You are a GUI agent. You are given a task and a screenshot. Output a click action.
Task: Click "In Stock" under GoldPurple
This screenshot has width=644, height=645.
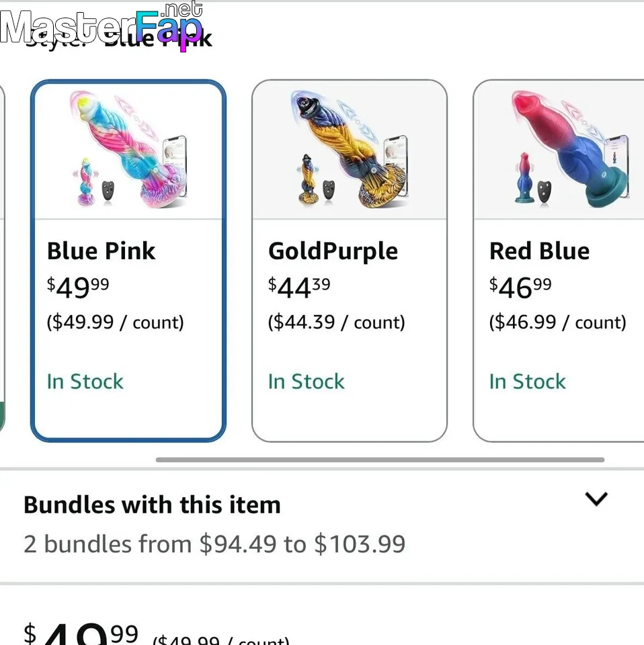pyautogui.click(x=307, y=382)
